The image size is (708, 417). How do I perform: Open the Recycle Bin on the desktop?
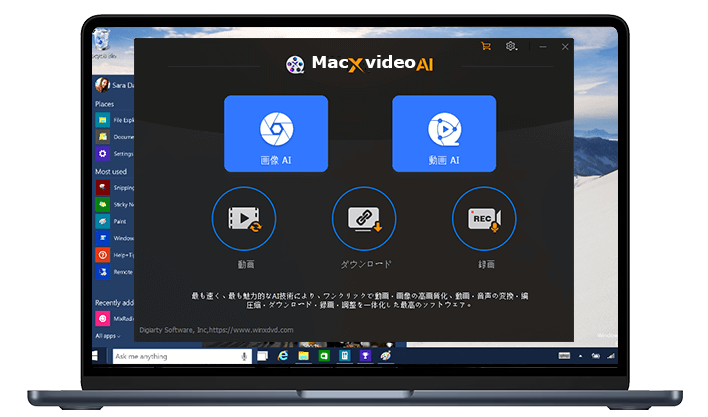(102, 41)
